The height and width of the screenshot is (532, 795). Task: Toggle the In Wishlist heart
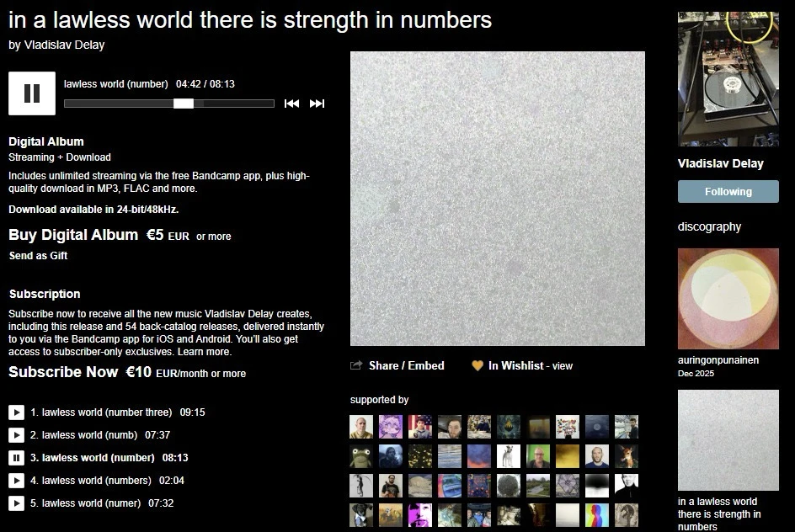pos(478,366)
